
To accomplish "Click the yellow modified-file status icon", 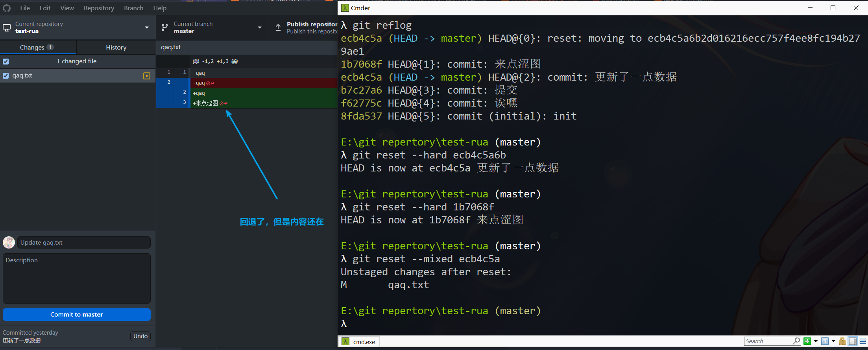I will [147, 76].
